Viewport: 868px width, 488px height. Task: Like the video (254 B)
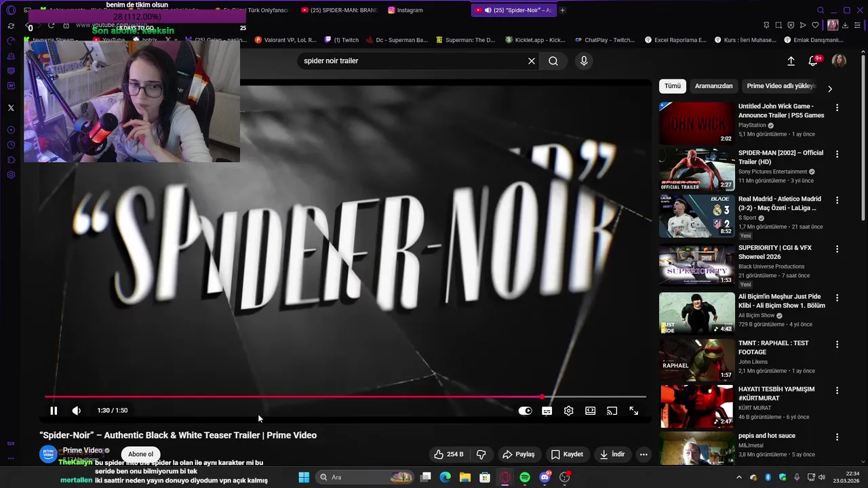pos(449,454)
